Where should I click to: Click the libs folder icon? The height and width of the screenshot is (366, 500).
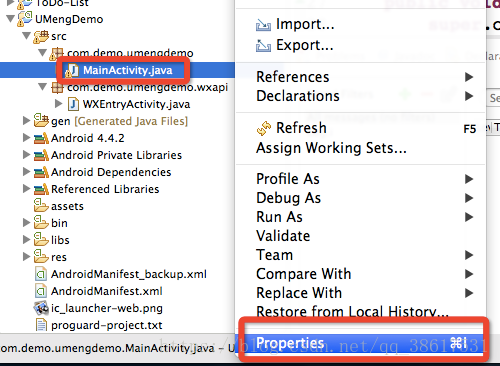(x=41, y=240)
